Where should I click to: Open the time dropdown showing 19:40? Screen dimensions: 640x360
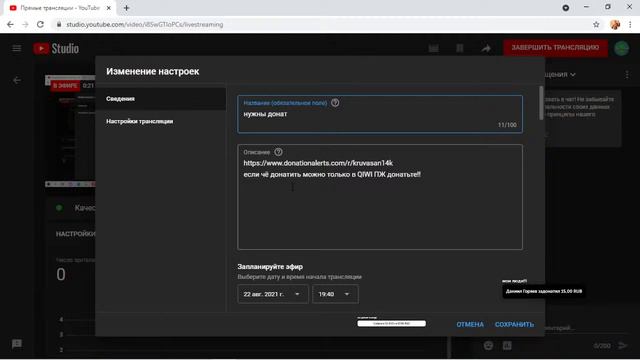335,294
